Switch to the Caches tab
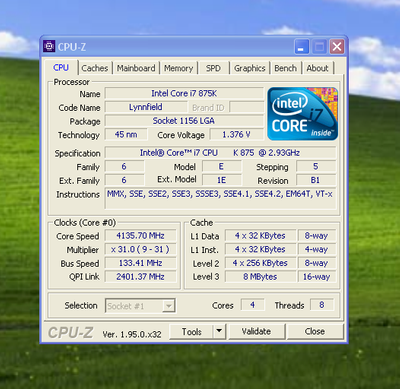This screenshot has height=389, width=400. (x=95, y=68)
